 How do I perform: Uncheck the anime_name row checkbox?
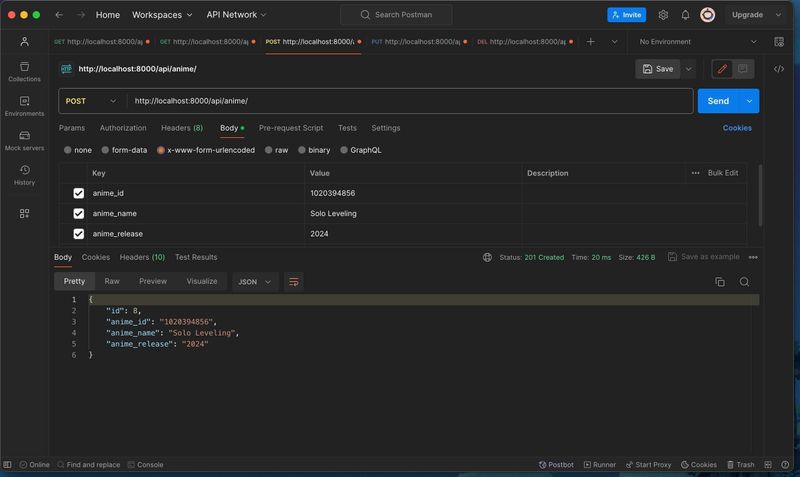point(79,213)
